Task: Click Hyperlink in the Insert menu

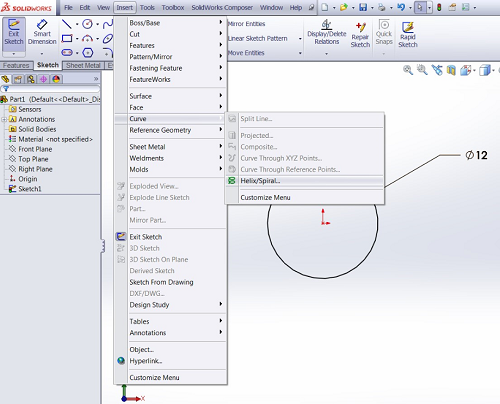Action: tap(171, 361)
